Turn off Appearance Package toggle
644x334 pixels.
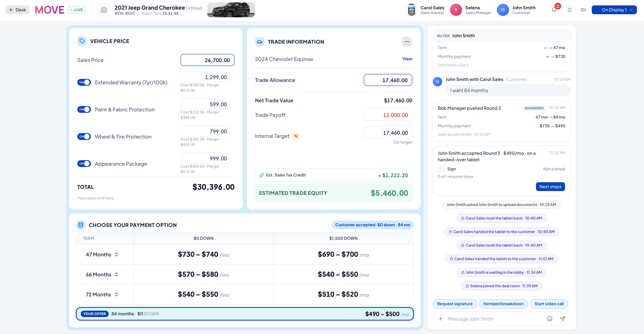(x=84, y=163)
